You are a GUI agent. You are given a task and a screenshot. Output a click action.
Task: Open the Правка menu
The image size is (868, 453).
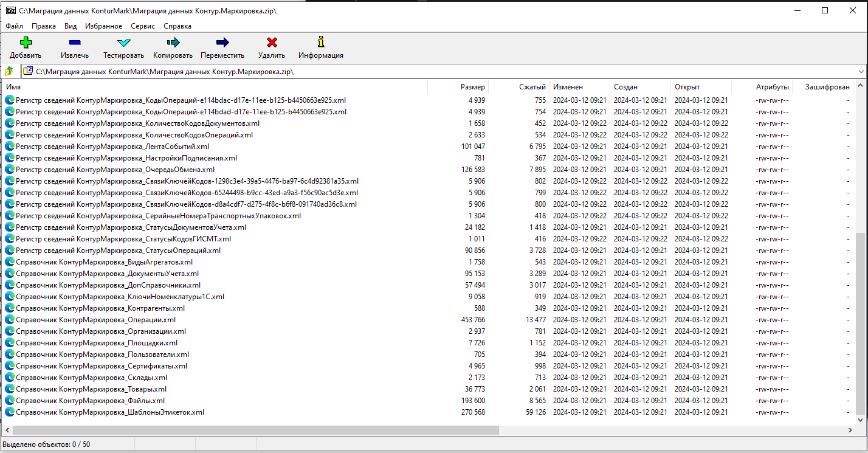(x=44, y=26)
